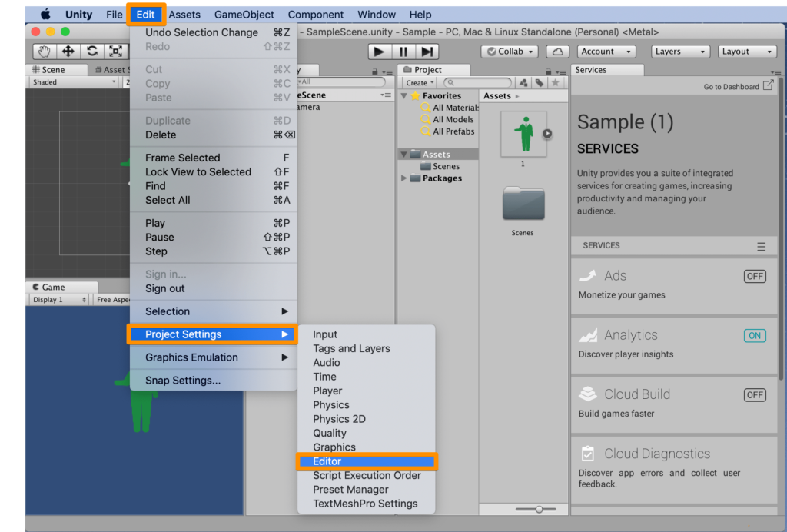This screenshot has width=787, height=532.
Task: Open the Window menu
Action: 377,15
